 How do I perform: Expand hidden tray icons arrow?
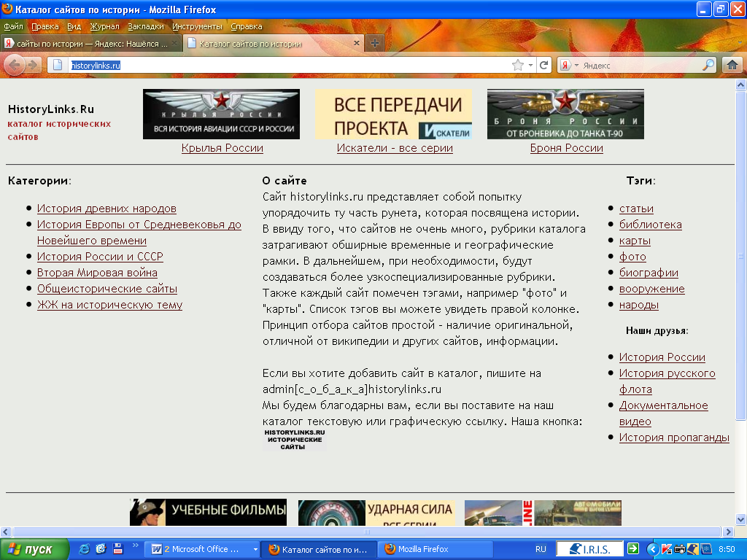[653, 550]
